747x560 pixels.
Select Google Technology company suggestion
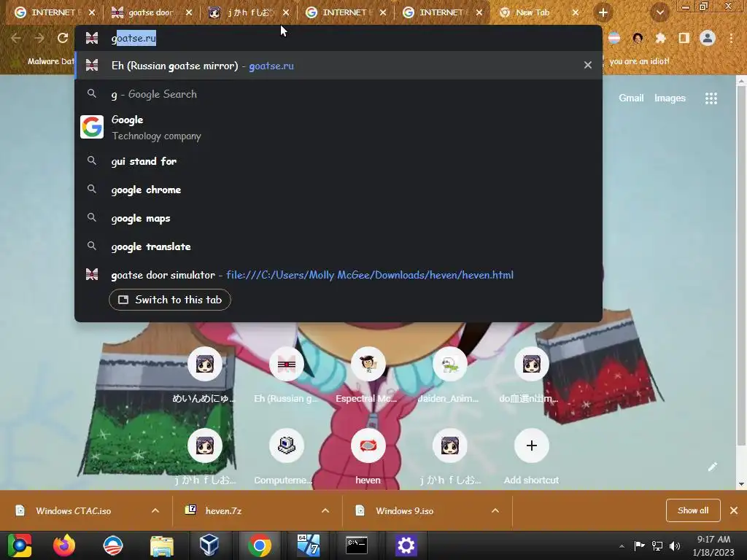[338, 127]
